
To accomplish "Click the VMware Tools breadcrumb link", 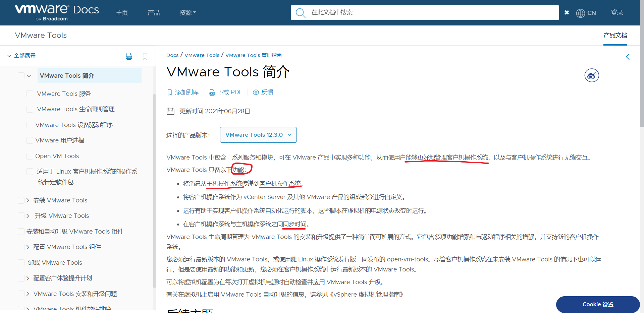I will (x=202, y=55).
